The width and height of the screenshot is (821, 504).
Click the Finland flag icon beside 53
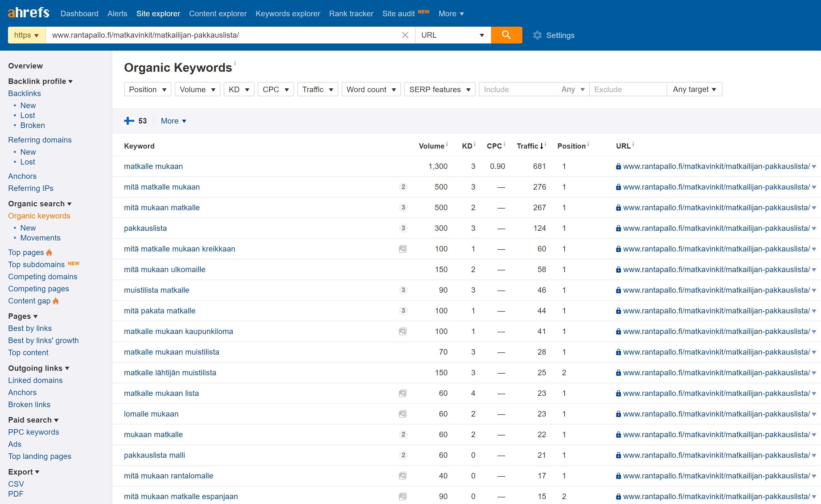pyautogui.click(x=129, y=121)
